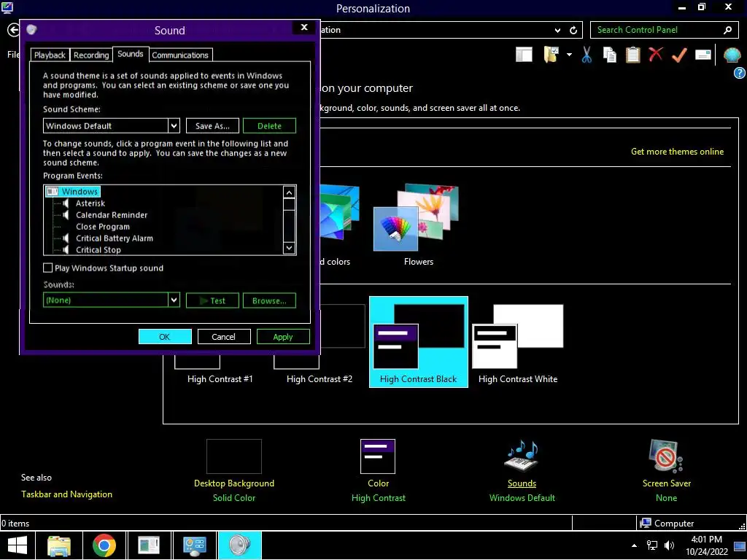Click the network icon in system tray
Viewport: 747px width, 560px height.
coord(651,545)
